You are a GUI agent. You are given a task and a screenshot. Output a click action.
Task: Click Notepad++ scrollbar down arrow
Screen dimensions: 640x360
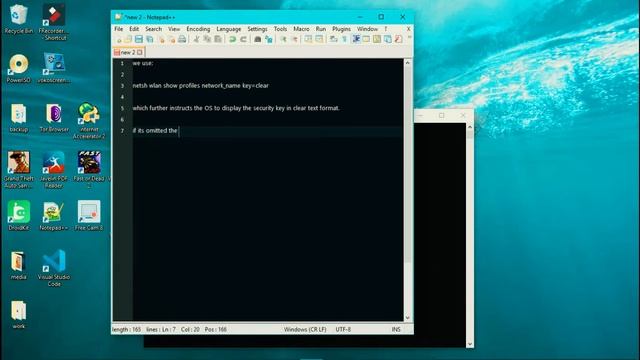coord(407,318)
